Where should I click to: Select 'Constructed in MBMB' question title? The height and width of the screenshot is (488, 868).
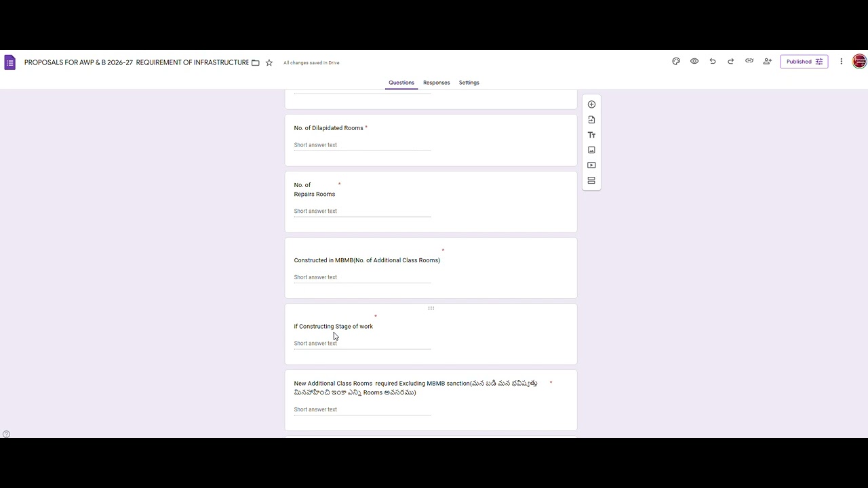click(367, 260)
